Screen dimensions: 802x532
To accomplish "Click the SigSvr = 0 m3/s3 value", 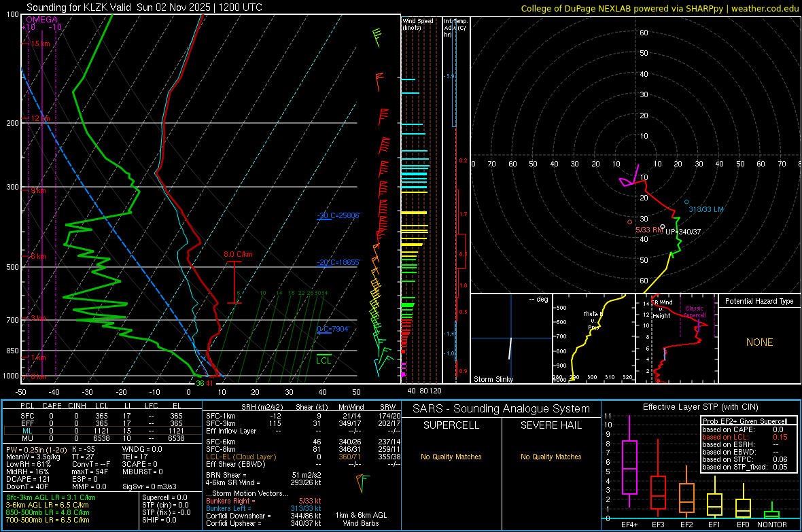I will [150, 486].
